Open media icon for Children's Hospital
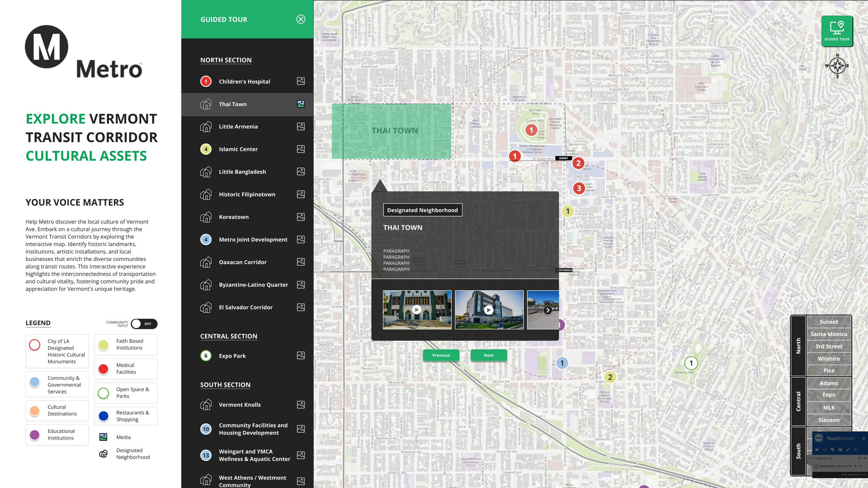Viewport: 868px width, 488px height. pyautogui.click(x=301, y=81)
